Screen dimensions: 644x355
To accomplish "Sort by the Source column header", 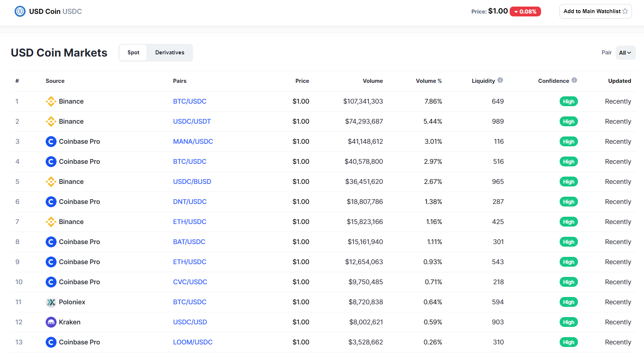I will click(55, 81).
